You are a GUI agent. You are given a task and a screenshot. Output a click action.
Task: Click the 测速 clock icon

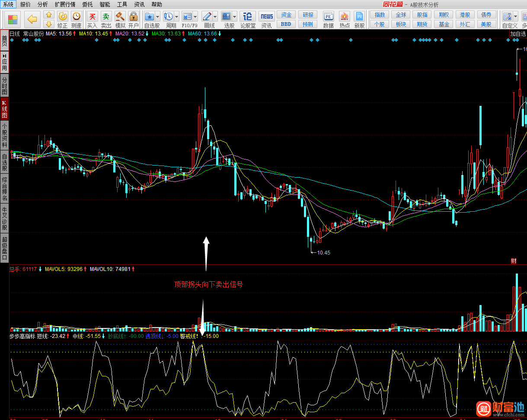coord(77,17)
